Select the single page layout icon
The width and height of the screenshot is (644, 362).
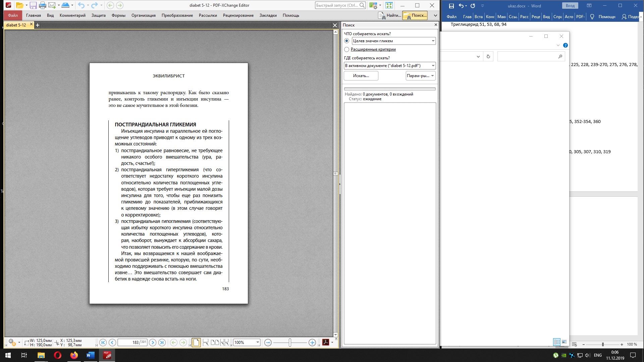[x=196, y=343]
